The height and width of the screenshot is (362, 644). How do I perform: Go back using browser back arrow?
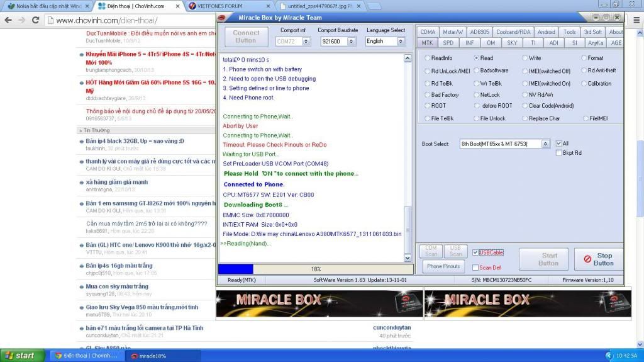pos(8,20)
